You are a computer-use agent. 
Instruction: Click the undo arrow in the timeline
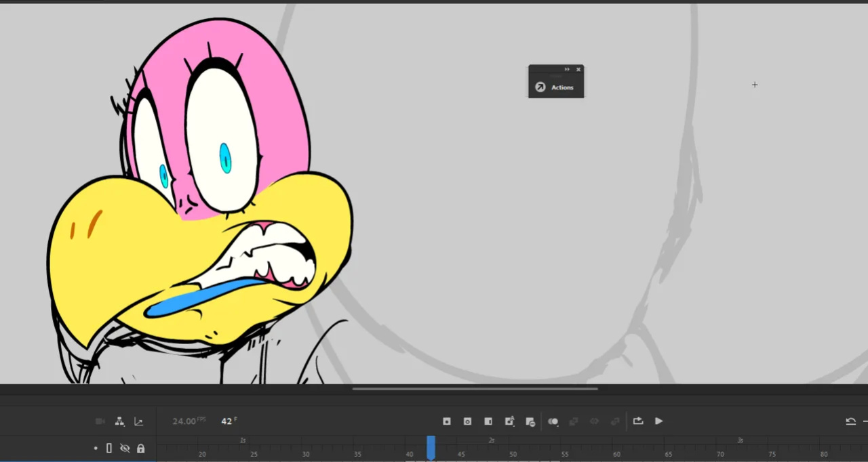coord(850,421)
